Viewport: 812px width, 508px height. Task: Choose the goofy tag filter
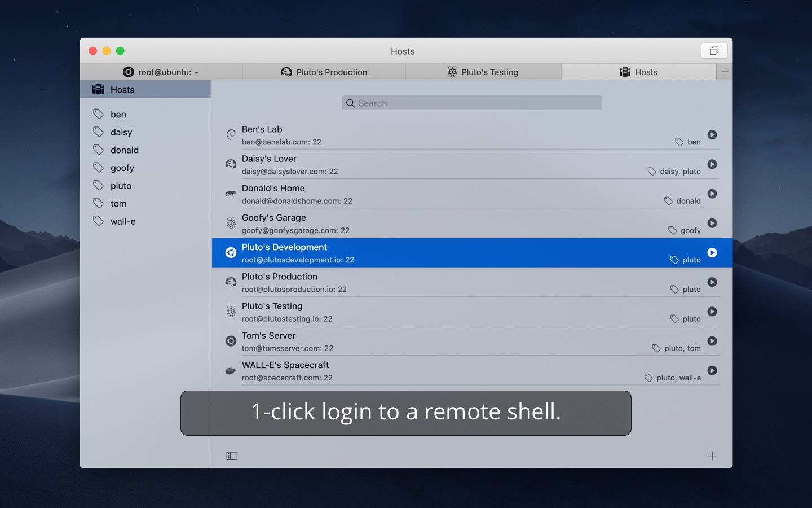(122, 168)
